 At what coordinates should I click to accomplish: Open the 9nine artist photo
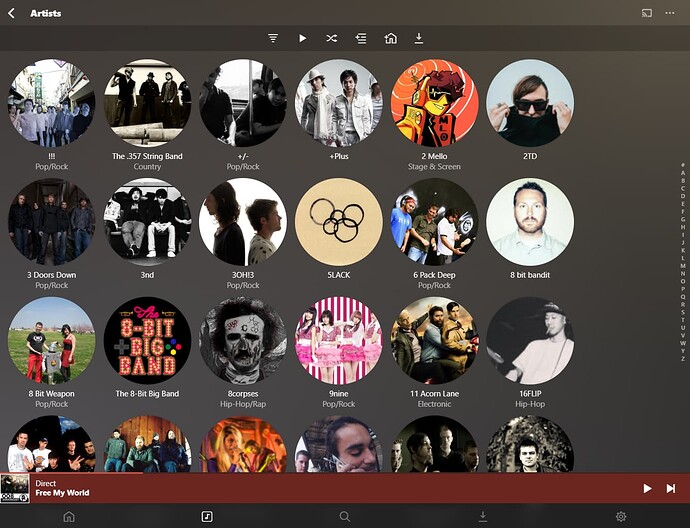[x=338, y=341]
